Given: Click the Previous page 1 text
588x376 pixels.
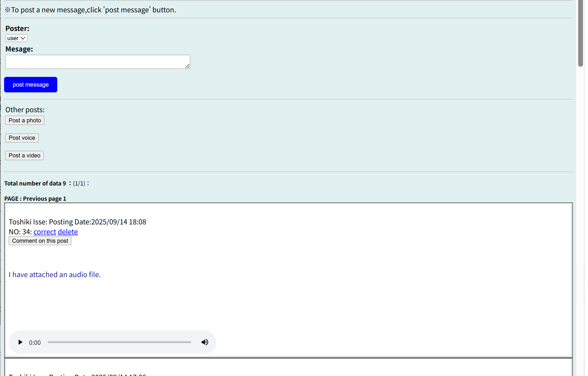Looking at the screenshot, I should 44,199.
